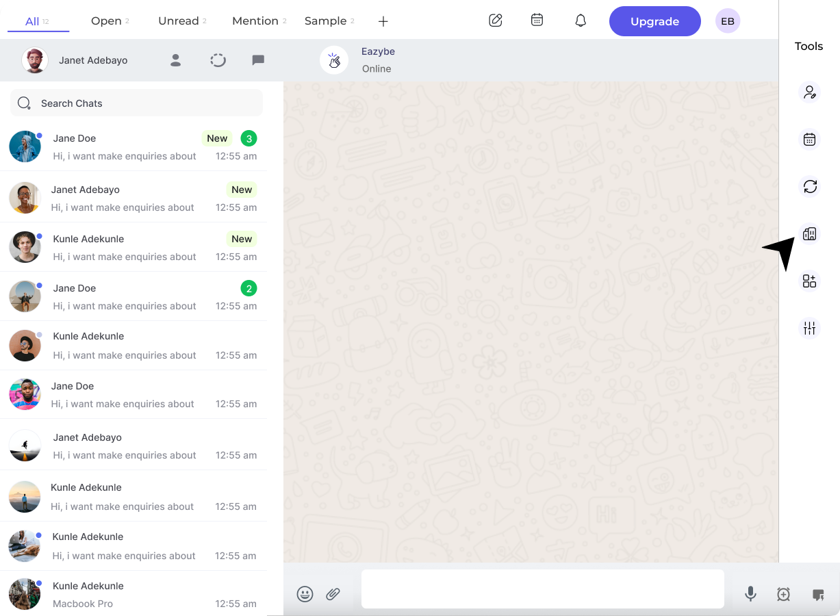Open the user edit tool in Tools

tap(810, 92)
